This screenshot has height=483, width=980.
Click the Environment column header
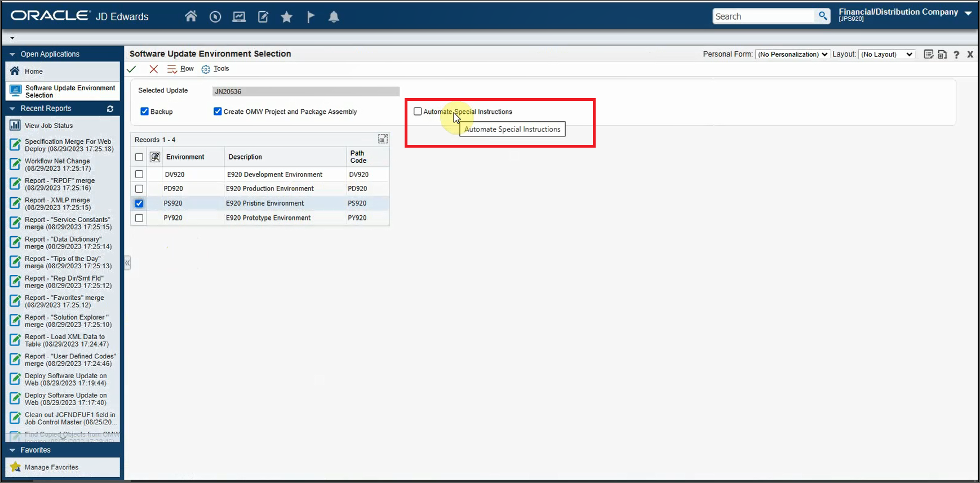pos(193,157)
